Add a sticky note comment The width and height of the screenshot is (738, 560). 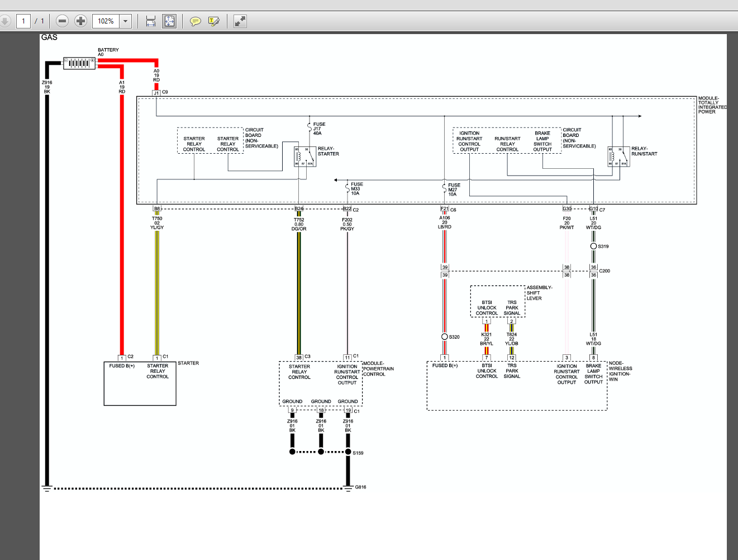[x=195, y=21]
